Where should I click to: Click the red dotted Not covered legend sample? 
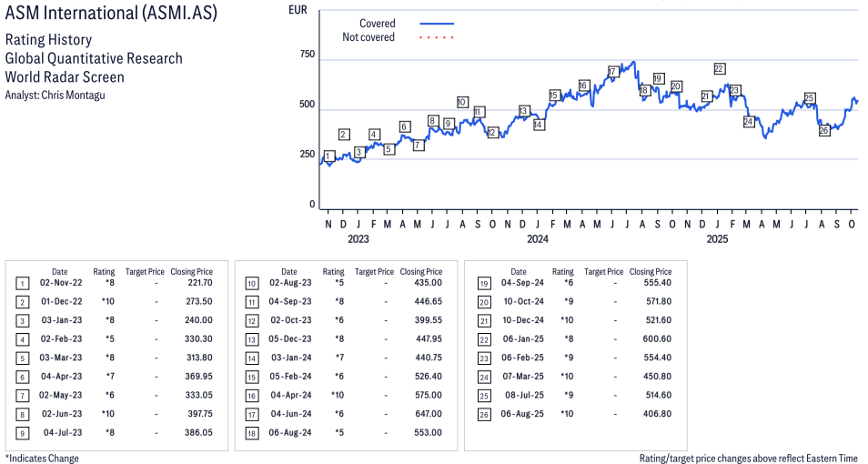437,38
